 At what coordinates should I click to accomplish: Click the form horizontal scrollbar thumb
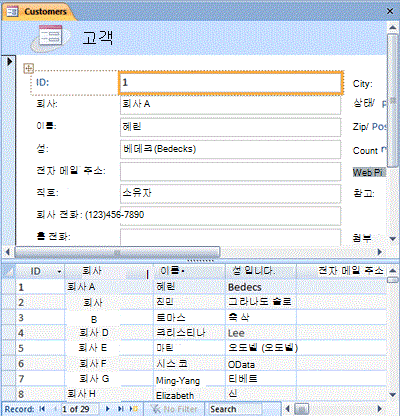[117, 252]
